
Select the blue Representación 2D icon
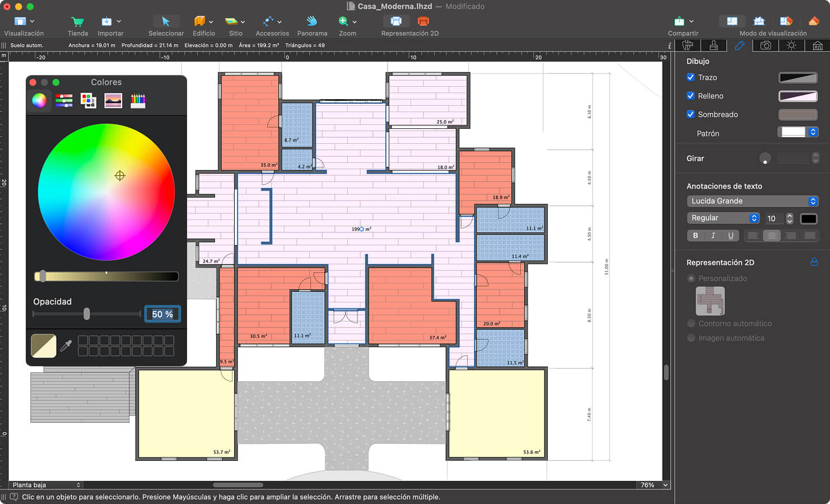pos(396,21)
